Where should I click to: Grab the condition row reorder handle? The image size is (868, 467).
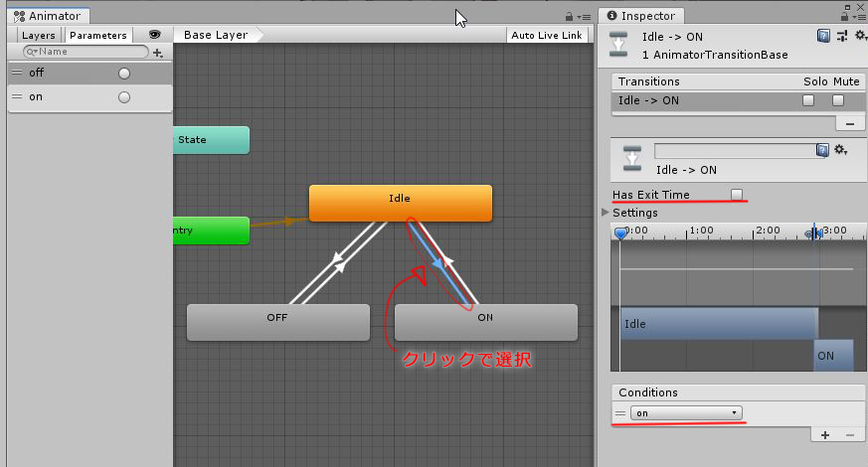click(x=620, y=413)
